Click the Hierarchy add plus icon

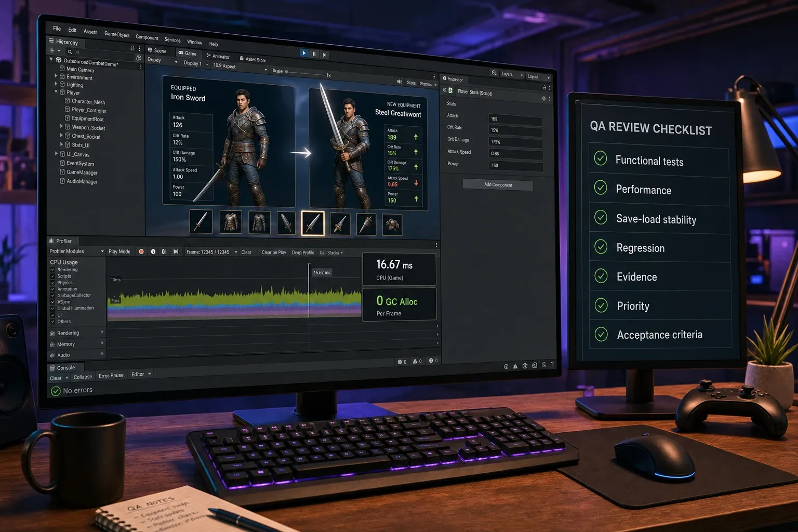click(x=52, y=50)
